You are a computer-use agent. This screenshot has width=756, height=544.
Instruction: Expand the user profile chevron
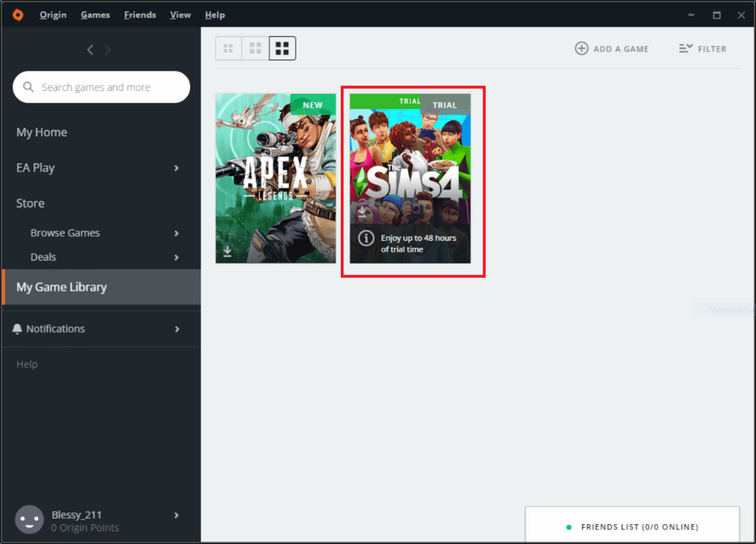(x=177, y=515)
